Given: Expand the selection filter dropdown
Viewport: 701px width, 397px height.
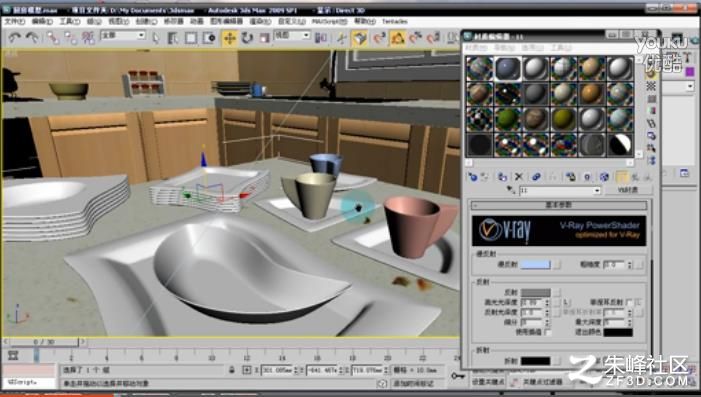Looking at the screenshot, I should pyautogui.click(x=123, y=35).
